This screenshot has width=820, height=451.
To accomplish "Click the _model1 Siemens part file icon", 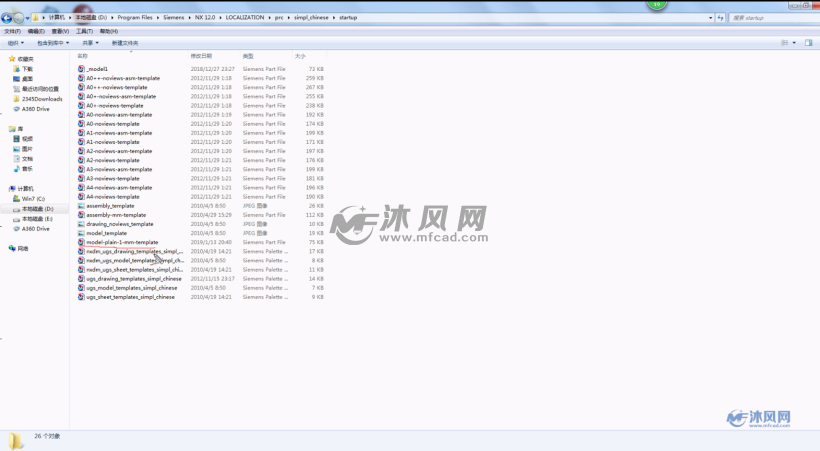I will click(81, 69).
